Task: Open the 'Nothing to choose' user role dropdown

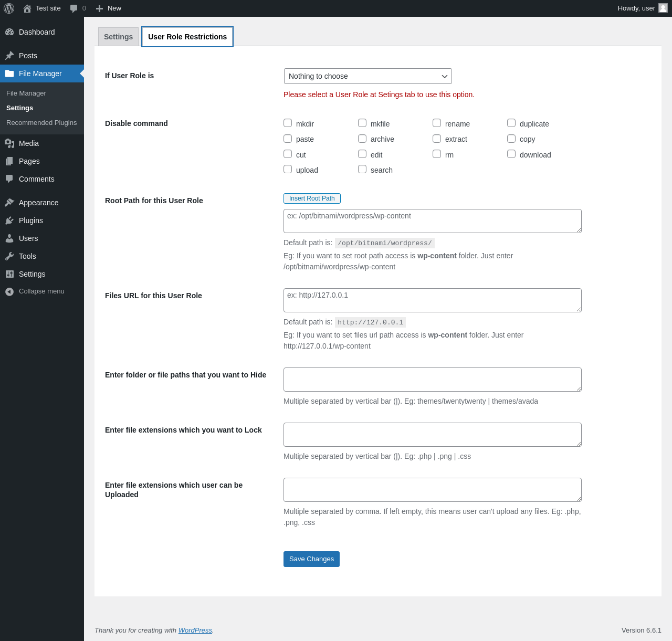Action: pyautogui.click(x=368, y=76)
